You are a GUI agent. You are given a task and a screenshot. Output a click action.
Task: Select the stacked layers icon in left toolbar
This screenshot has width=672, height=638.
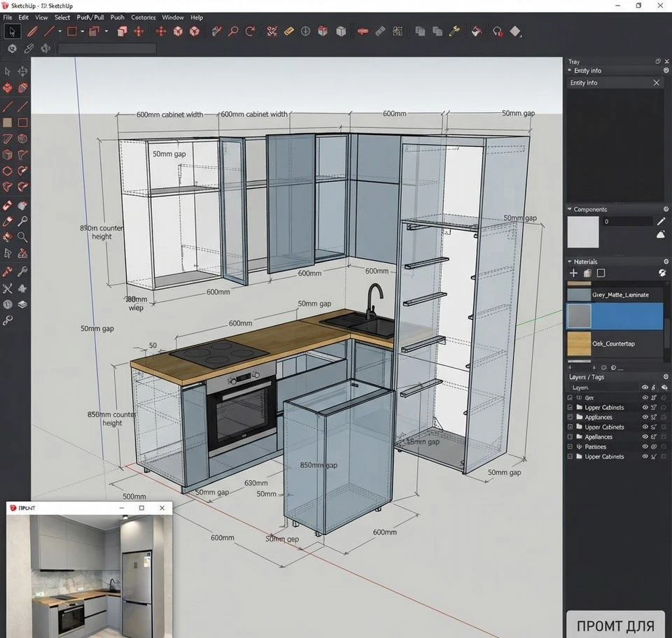[x=22, y=304]
